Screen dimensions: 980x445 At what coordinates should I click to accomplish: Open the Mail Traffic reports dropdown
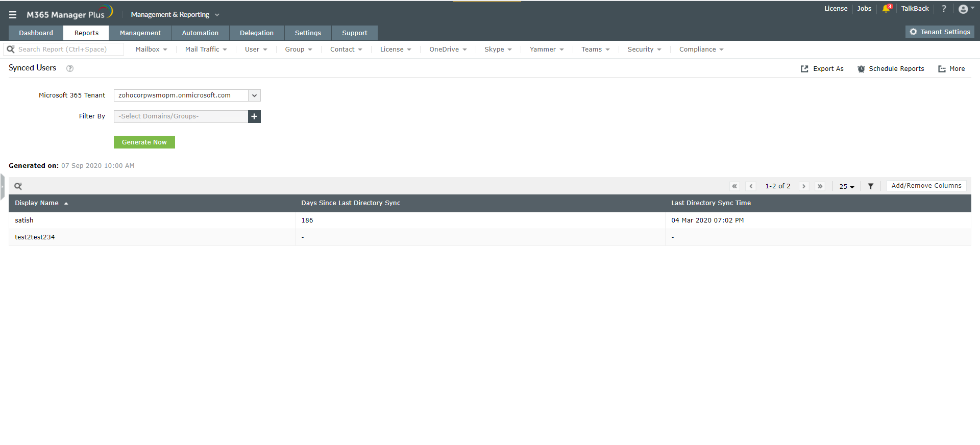pos(206,50)
